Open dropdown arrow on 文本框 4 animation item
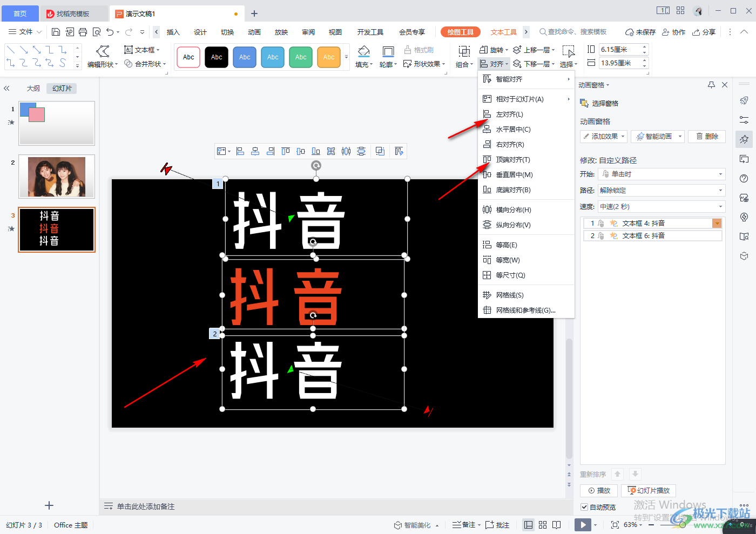This screenshot has height=534, width=756. tap(717, 224)
